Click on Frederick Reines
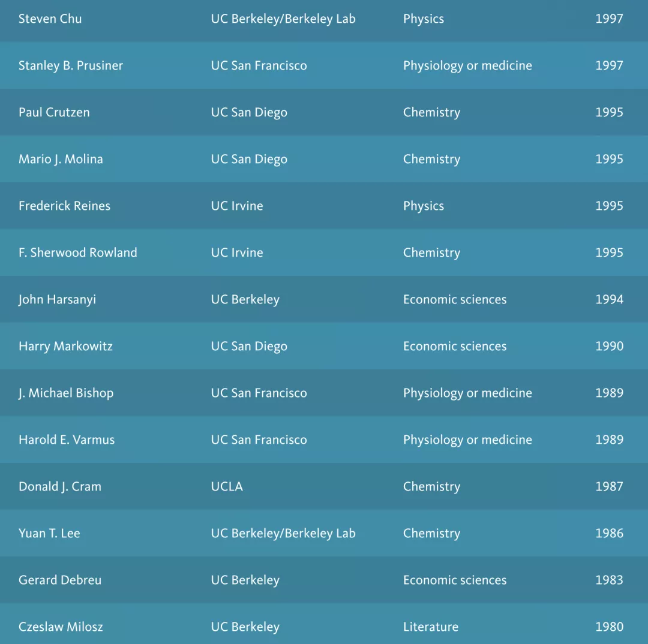Screen dimensions: 648x644 64,206
